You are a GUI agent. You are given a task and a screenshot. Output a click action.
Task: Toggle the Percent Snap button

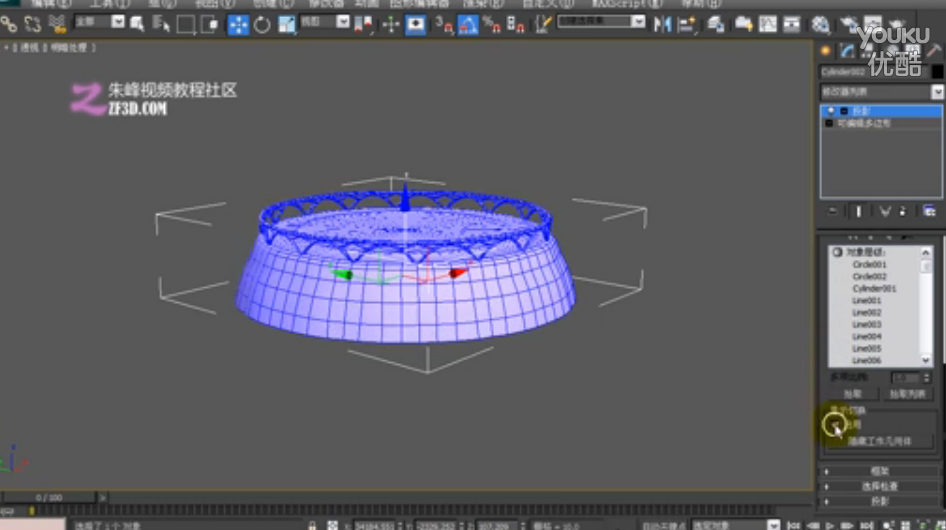pos(492,25)
